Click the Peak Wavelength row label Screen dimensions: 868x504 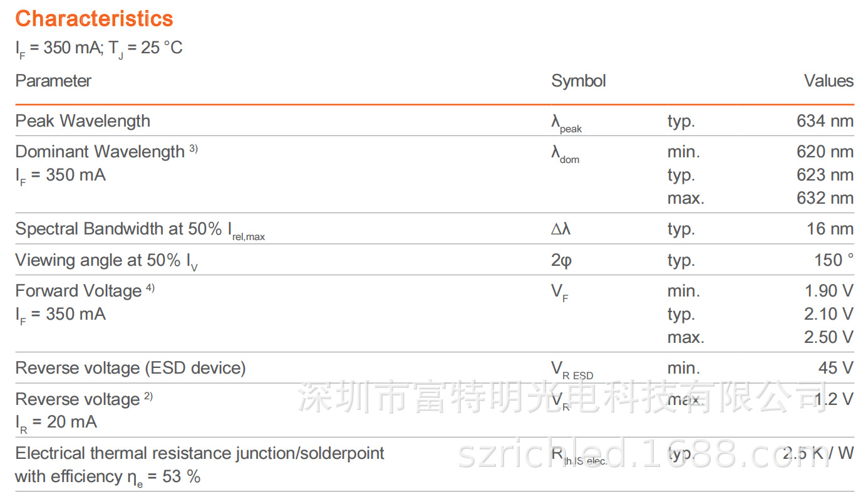click(83, 121)
